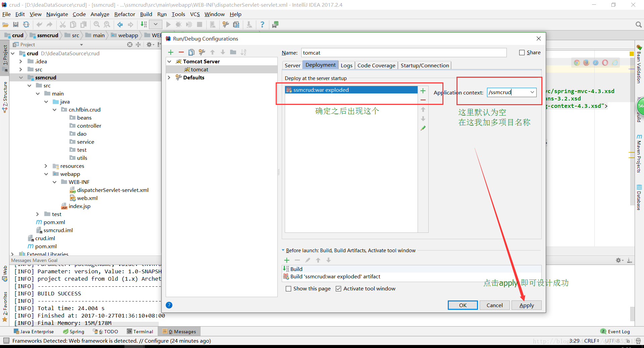Viewport: 644px width, 348px height.
Task: Click the Name input field
Action: [404, 53]
